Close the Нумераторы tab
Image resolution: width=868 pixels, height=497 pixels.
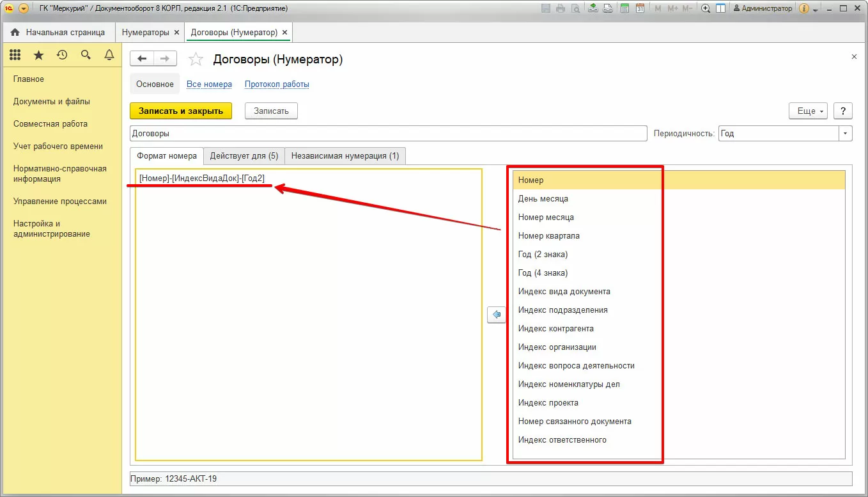pyautogui.click(x=177, y=32)
